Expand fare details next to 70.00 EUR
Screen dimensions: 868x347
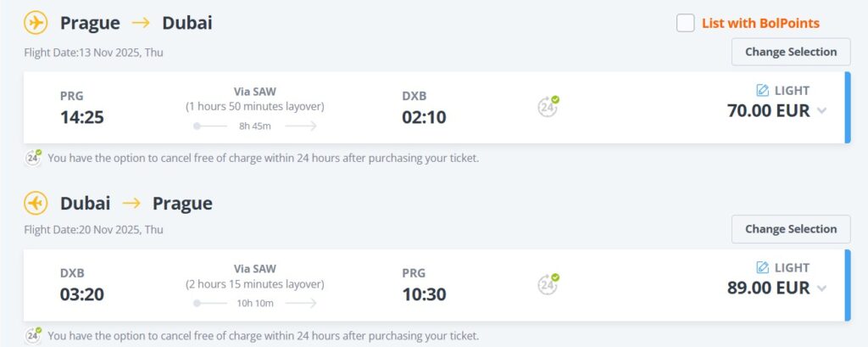click(x=821, y=111)
